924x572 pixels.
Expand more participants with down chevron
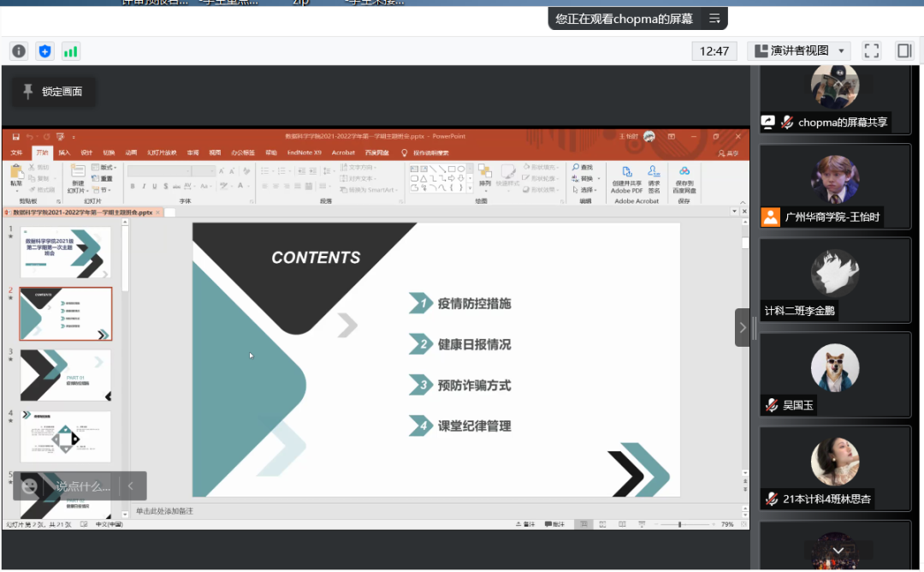pos(838,551)
